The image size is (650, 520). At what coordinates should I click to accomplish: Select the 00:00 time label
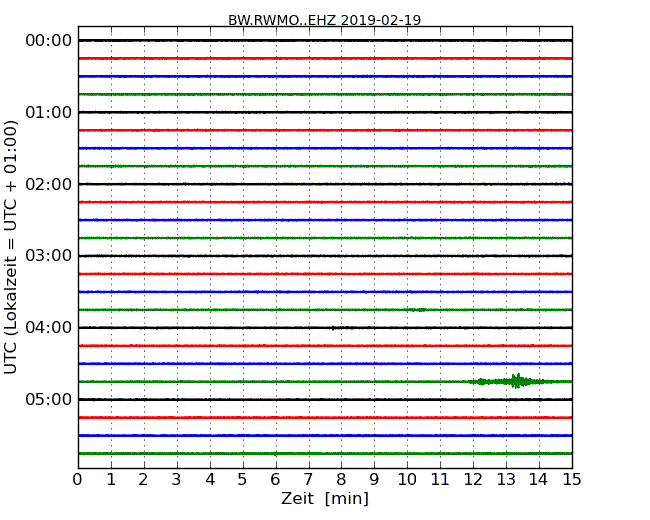(49, 41)
